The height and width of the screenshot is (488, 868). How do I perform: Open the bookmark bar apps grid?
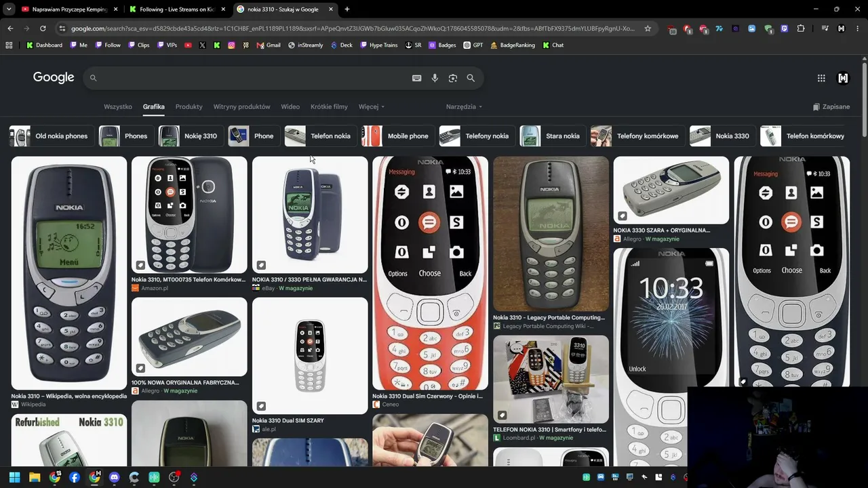point(9,45)
